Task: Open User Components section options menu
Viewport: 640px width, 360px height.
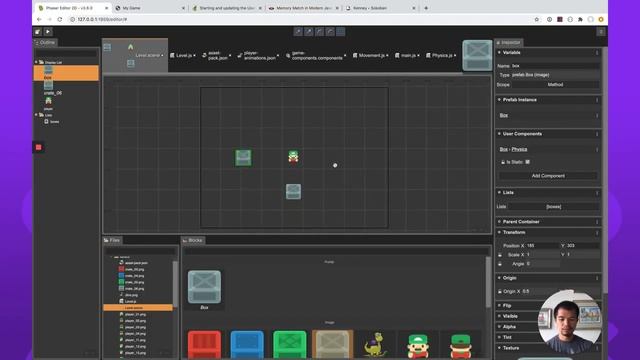Action: [597, 134]
